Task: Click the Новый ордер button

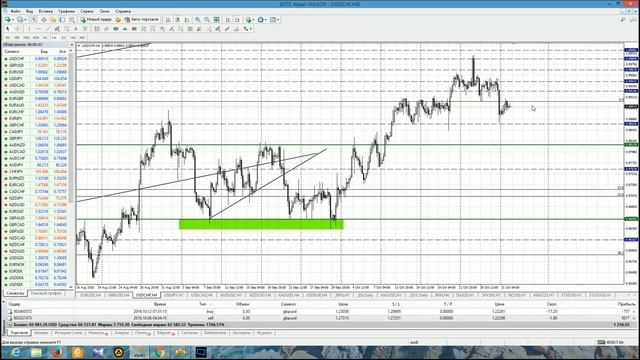Action: pyautogui.click(x=96, y=20)
